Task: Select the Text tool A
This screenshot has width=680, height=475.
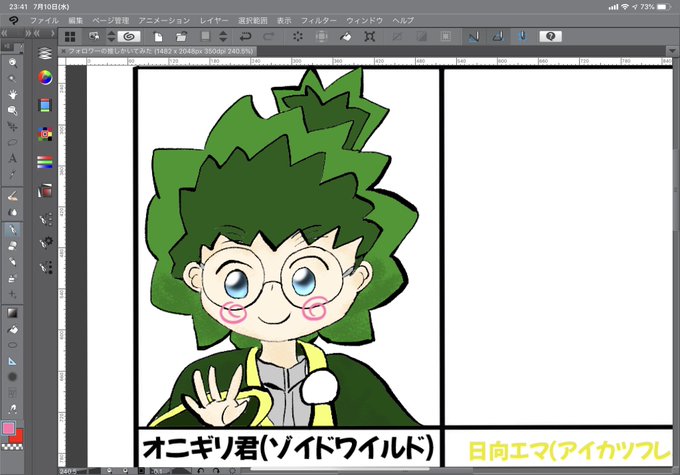Action: click(13, 158)
